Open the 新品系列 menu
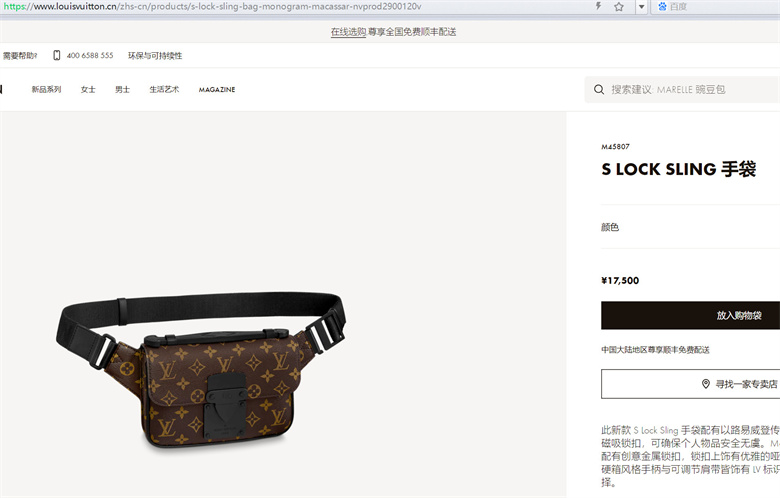 [x=46, y=90]
